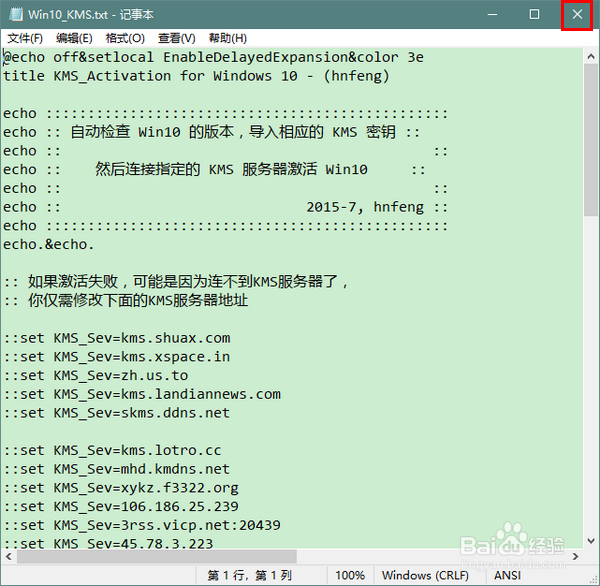Click the Windows (CRLF) status entry
The width and height of the screenshot is (600, 586).
pyautogui.click(x=425, y=575)
